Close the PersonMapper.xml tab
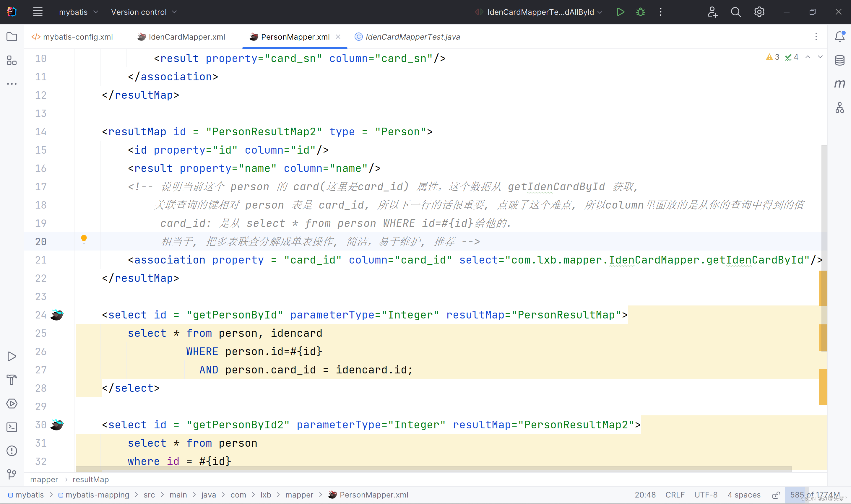851x504 pixels. click(338, 37)
